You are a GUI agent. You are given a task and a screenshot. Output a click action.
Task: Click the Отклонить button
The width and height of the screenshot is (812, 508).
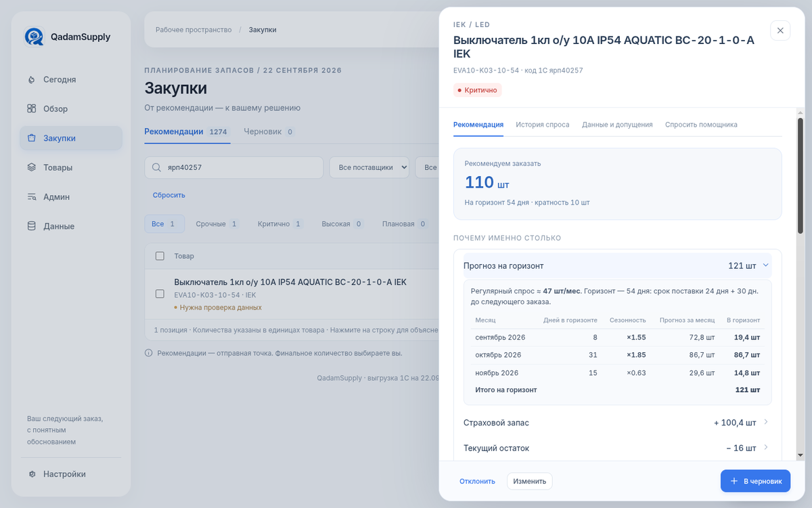click(477, 481)
